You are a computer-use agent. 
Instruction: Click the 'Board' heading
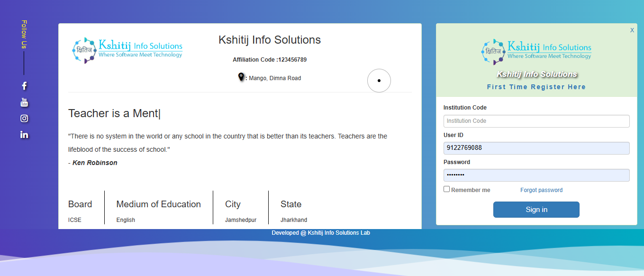(80, 204)
